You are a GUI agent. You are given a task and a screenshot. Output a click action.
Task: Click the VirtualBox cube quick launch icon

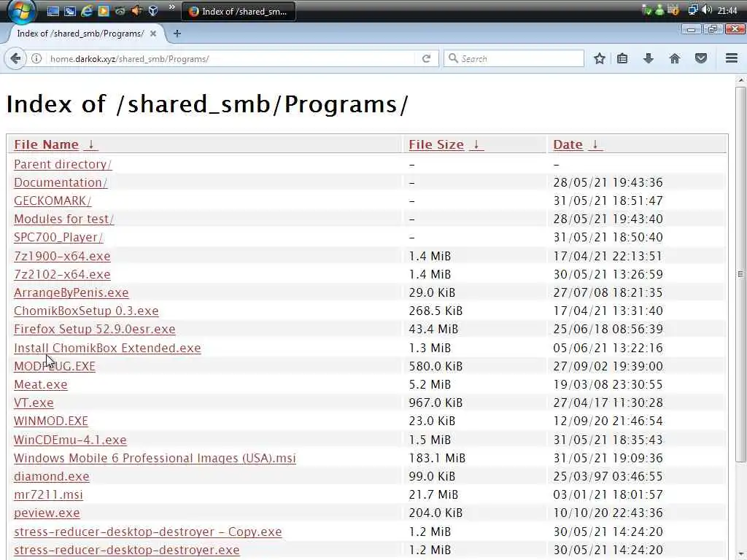tap(153, 11)
